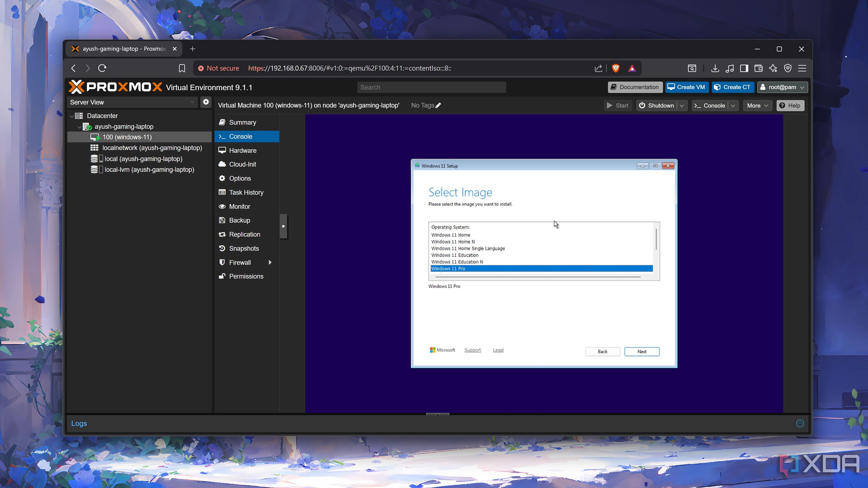
Task: Click the Help button
Action: [790, 106]
